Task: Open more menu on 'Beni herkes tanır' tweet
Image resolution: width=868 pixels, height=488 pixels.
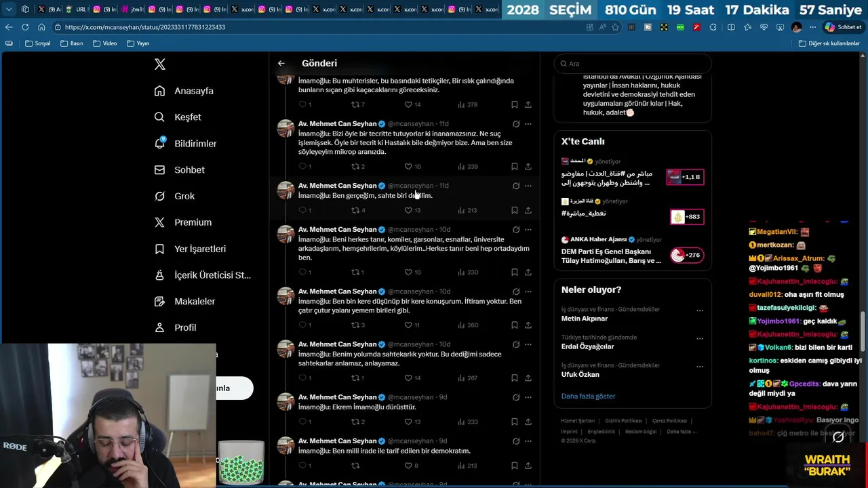Action: [528, 230]
